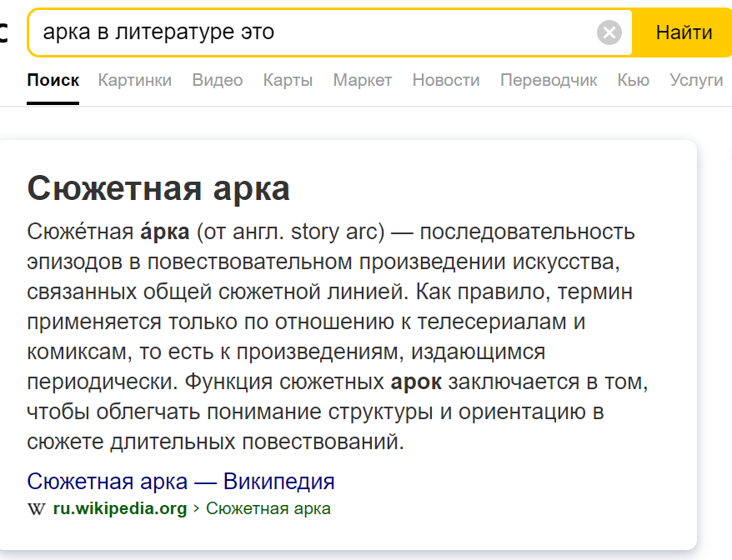Click the green 'Сюжетная арка' breadcrumb
Screen dimensions: 732x560
click(x=268, y=508)
